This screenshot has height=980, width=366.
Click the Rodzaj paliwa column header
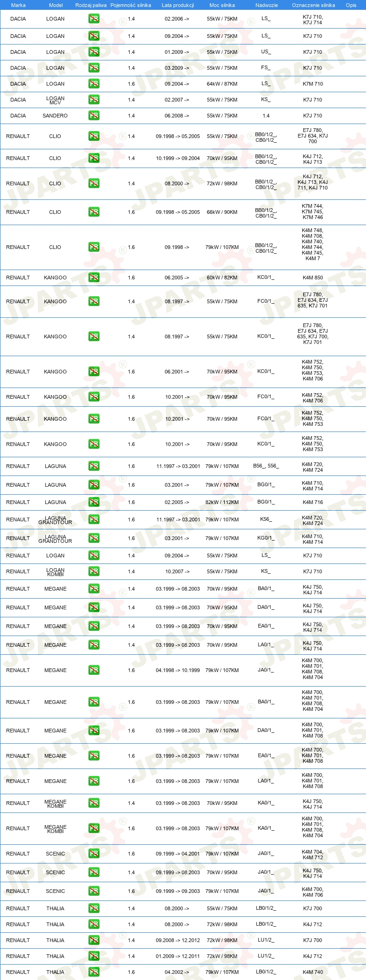tap(91, 5)
